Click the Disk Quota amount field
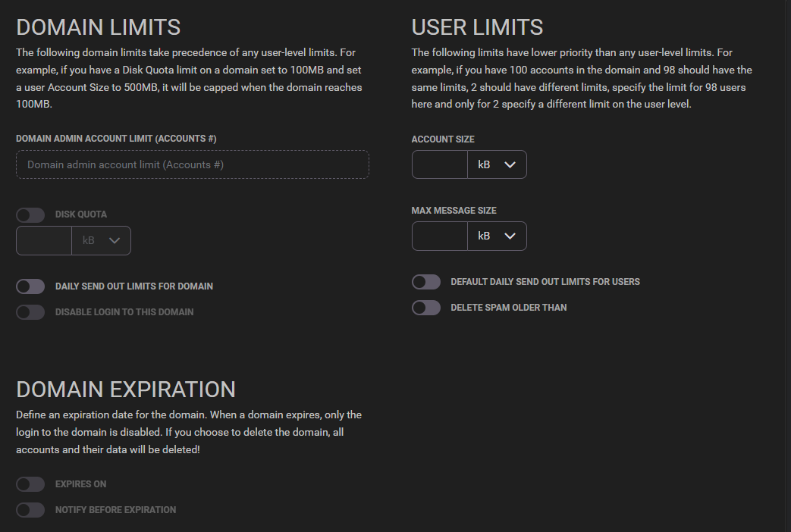The height and width of the screenshot is (532, 791). pyautogui.click(x=43, y=240)
